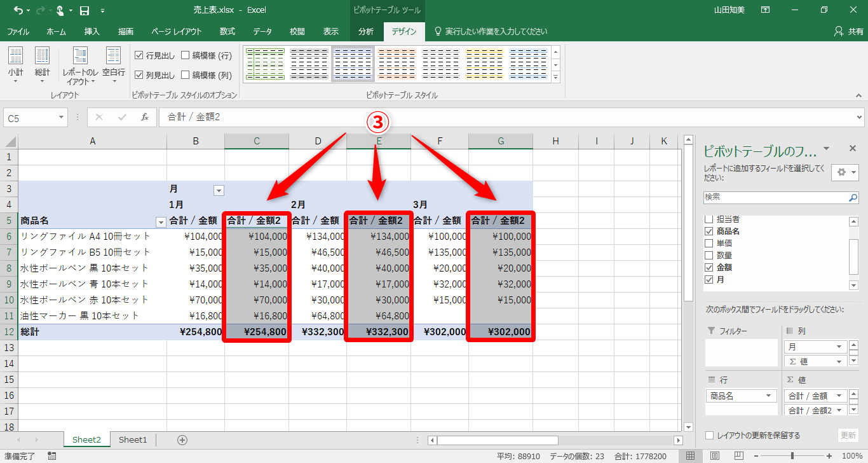Open the 月 field dropdown in 列 area
868x463 pixels.
tap(839, 347)
